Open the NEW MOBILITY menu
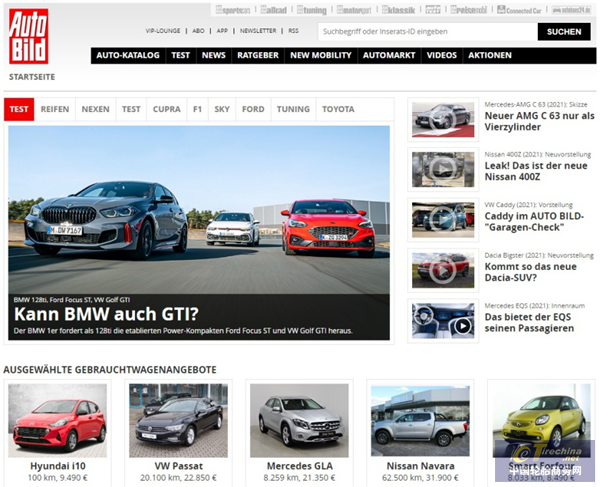Image resolution: width=600 pixels, height=487 pixels. (321, 55)
